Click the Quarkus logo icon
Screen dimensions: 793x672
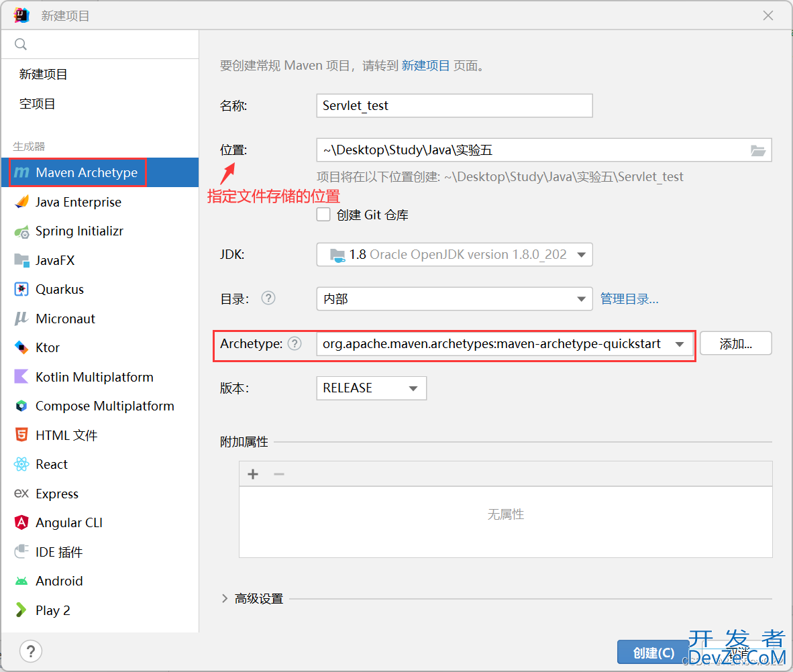pyautogui.click(x=21, y=289)
